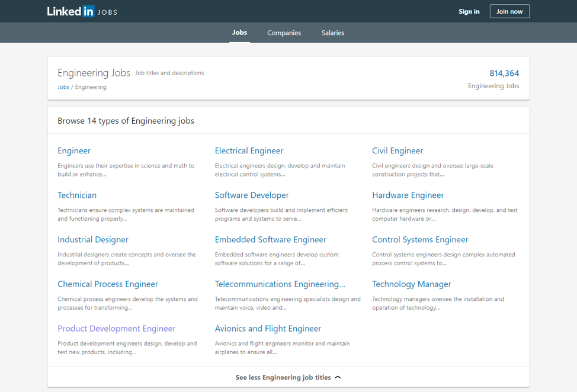Open Telecommunications Engineering job title
577x392 pixels.
coord(280,284)
